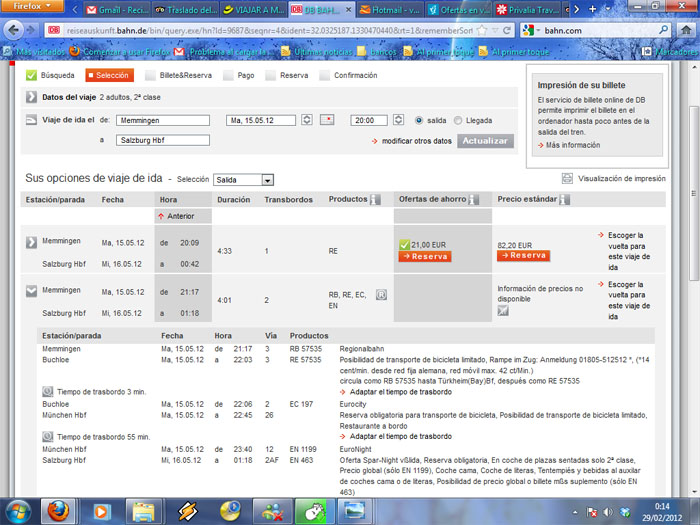Click the page vertical scrollbar
The width and height of the screenshot is (700, 525).
pyautogui.click(x=694, y=193)
